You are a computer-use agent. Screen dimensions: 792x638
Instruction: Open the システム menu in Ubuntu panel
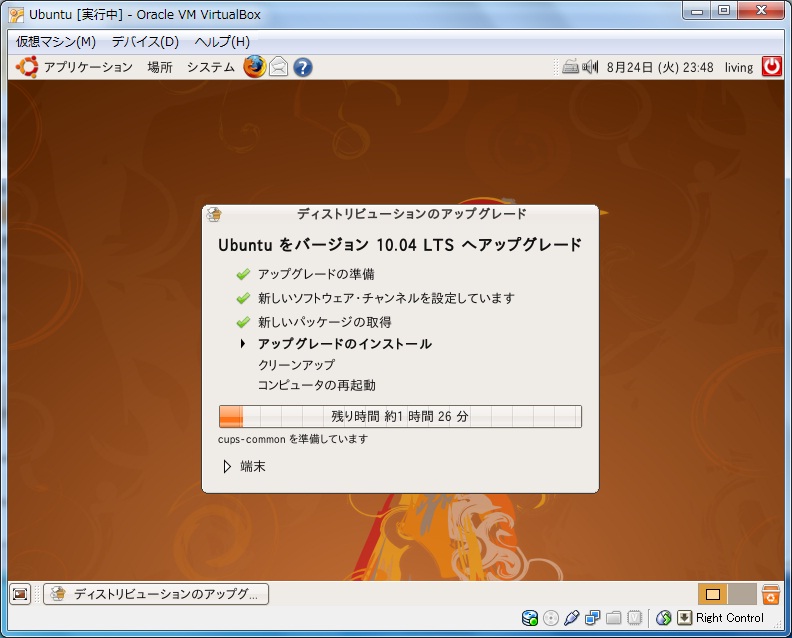211,67
